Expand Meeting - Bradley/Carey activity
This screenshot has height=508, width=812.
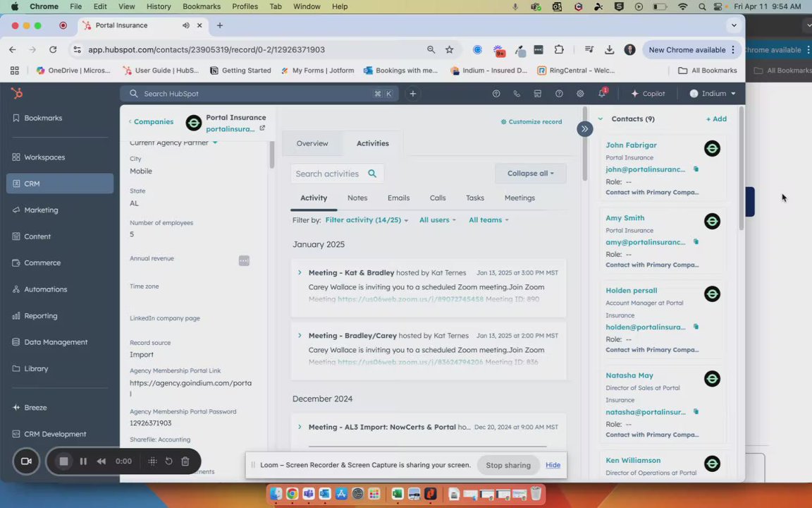pos(300,335)
